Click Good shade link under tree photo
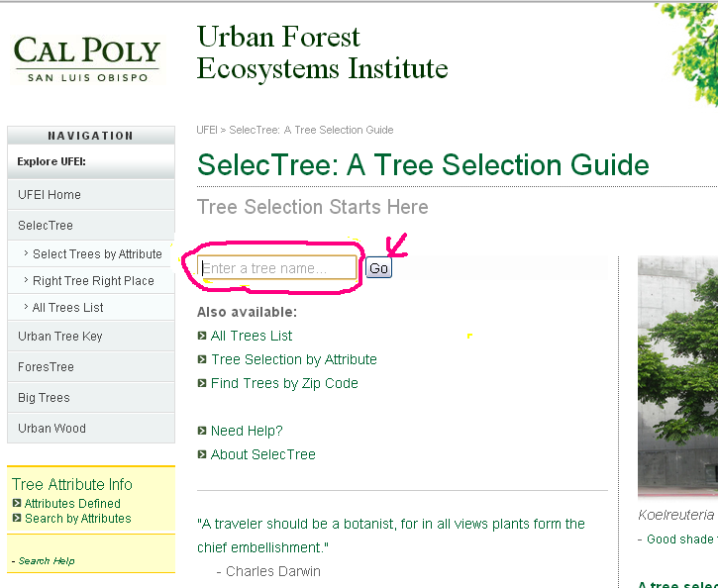Image resolution: width=718 pixels, height=588 pixels. (682, 539)
